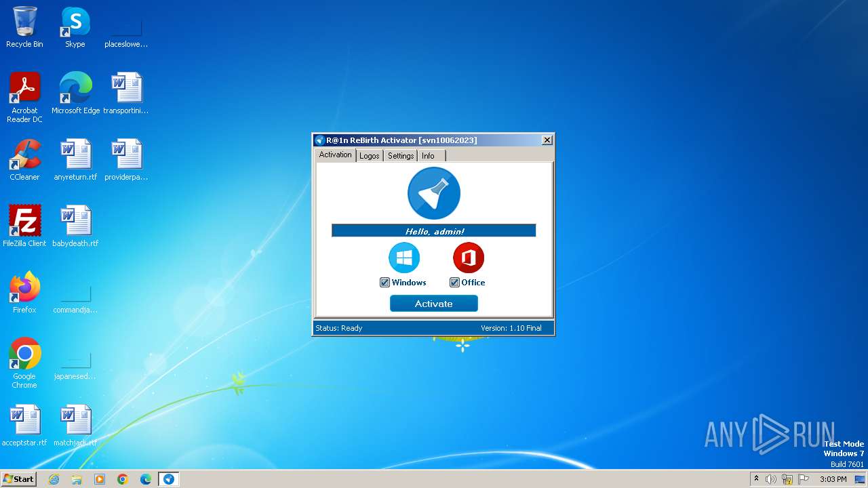868x488 pixels.
Task: Click the red Office logo icon
Action: coord(469,258)
